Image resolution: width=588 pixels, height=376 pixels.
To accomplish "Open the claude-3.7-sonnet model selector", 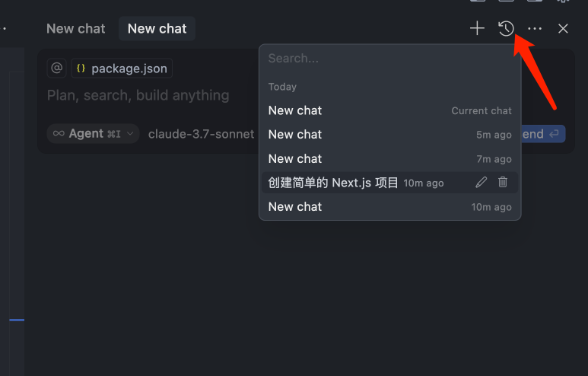I will coord(201,134).
